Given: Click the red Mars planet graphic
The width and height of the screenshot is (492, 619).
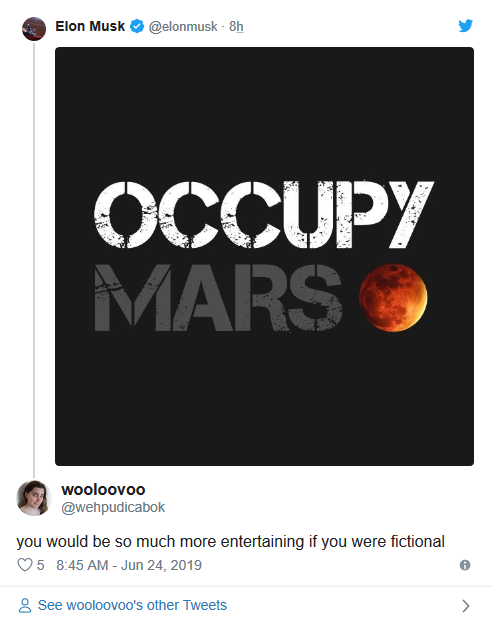Looking at the screenshot, I should point(393,298).
